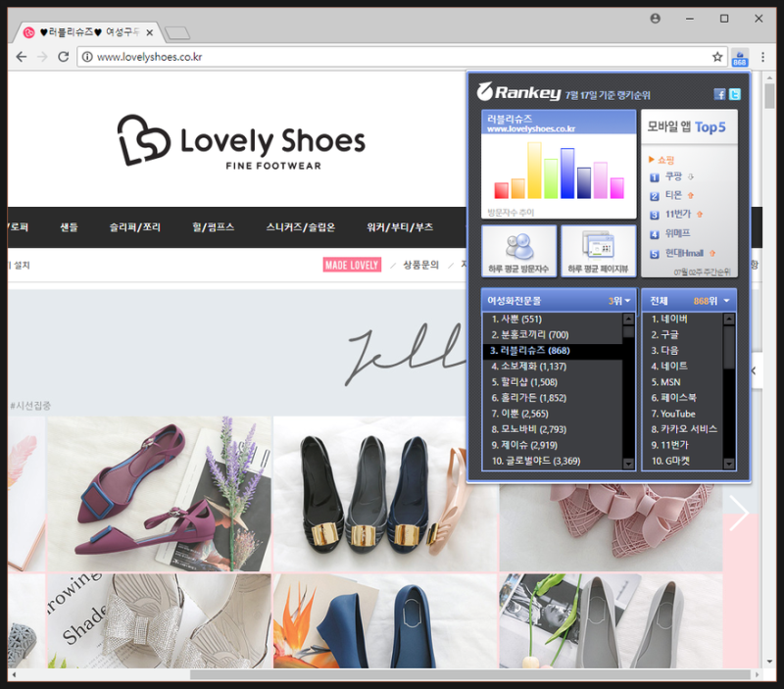Click 위메프 in mobile app Top5
Viewport: 784px width, 689px height.
pyautogui.click(x=677, y=233)
